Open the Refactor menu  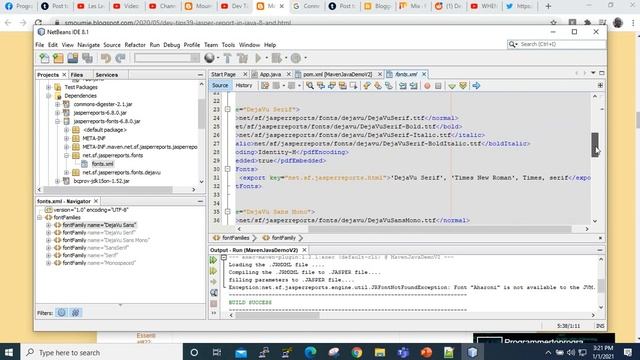(x=135, y=45)
